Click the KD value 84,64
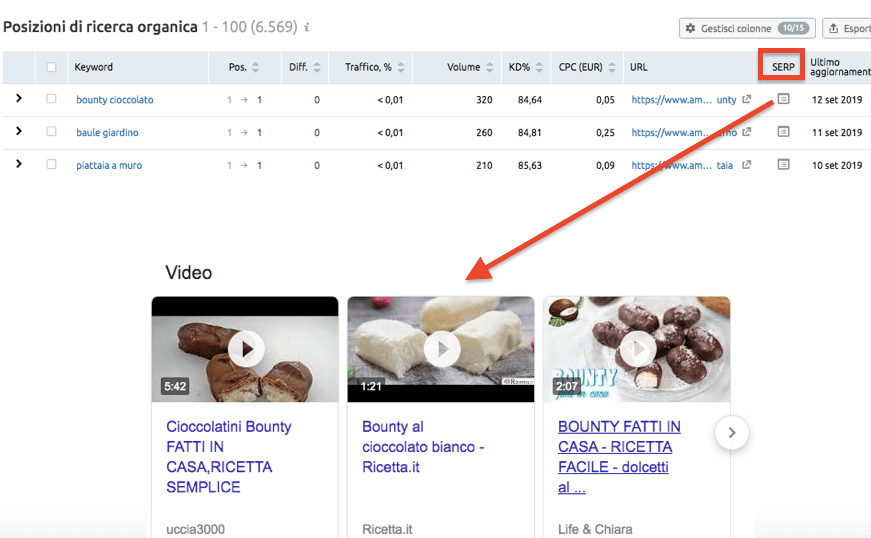The width and height of the screenshot is (871, 538). pos(529,100)
